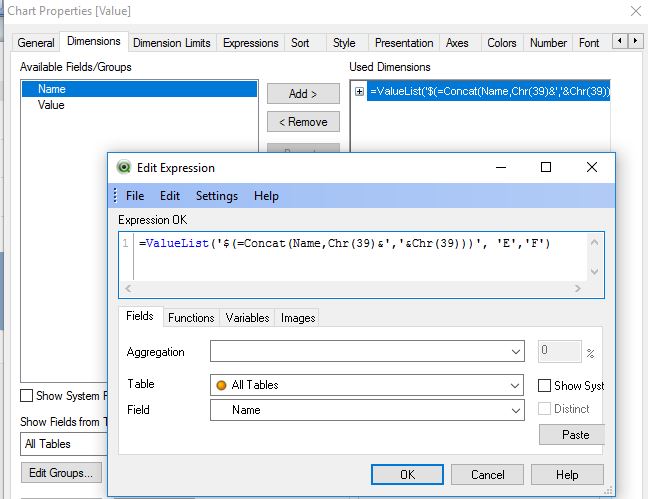Open the Settings menu

[x=217, y=196]
